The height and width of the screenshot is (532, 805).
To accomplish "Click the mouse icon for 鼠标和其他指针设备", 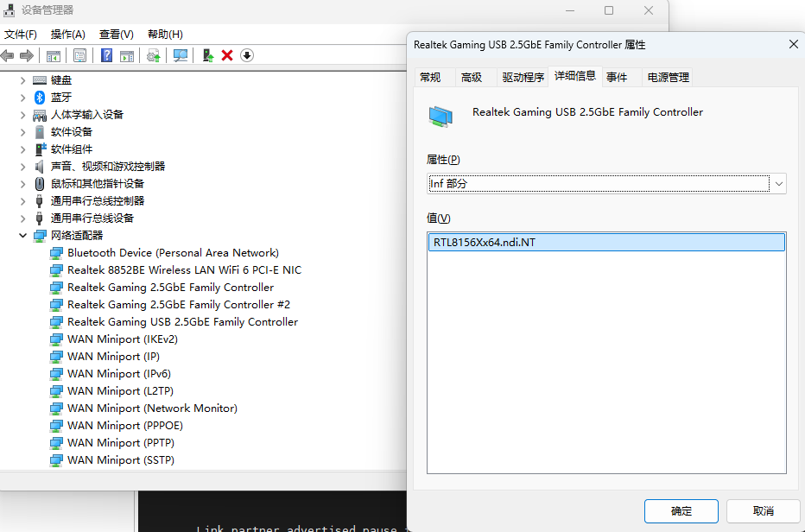I will pos(40,184).
